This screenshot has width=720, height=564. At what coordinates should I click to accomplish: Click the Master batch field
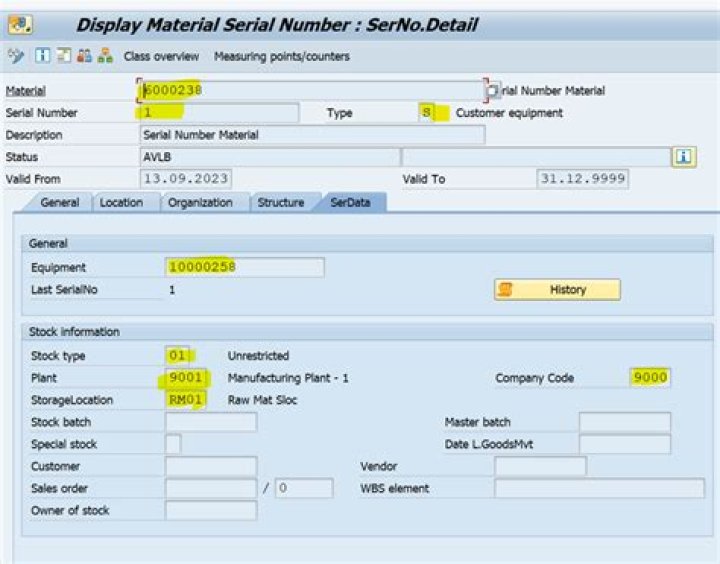coord(625,422)
